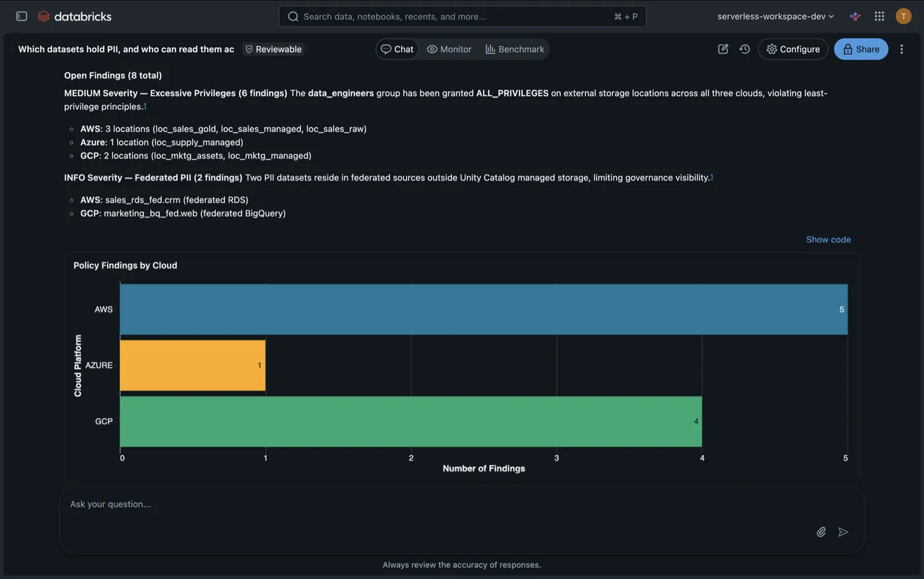Click the send message arrow icon
The width and height of the screenshot is (924, 579).
[843, 532]
